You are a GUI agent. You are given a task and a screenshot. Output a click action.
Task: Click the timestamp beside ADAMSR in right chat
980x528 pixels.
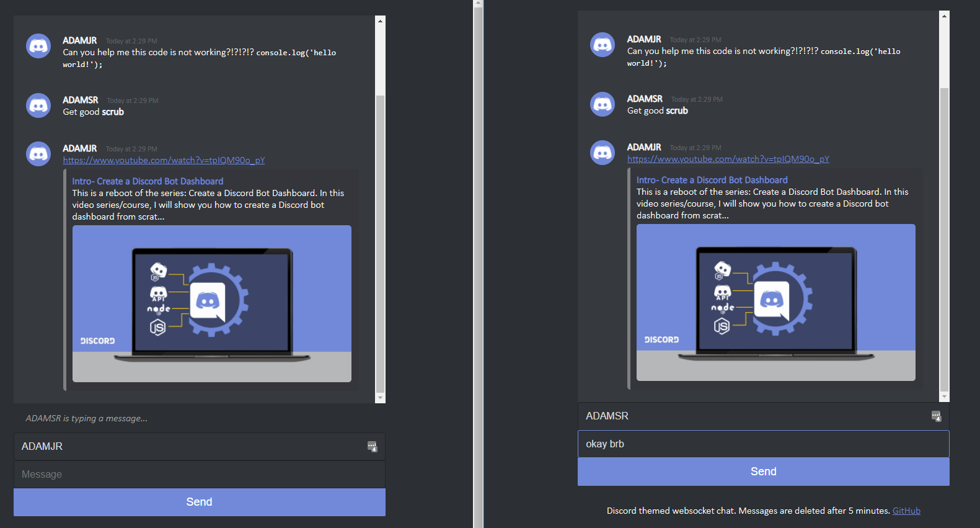[x=697, y=99]
